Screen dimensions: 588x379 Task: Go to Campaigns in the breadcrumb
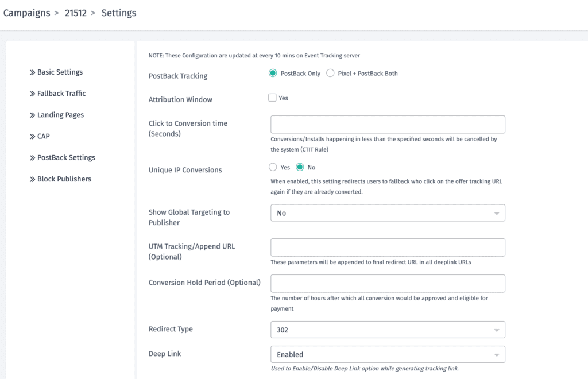26,13
